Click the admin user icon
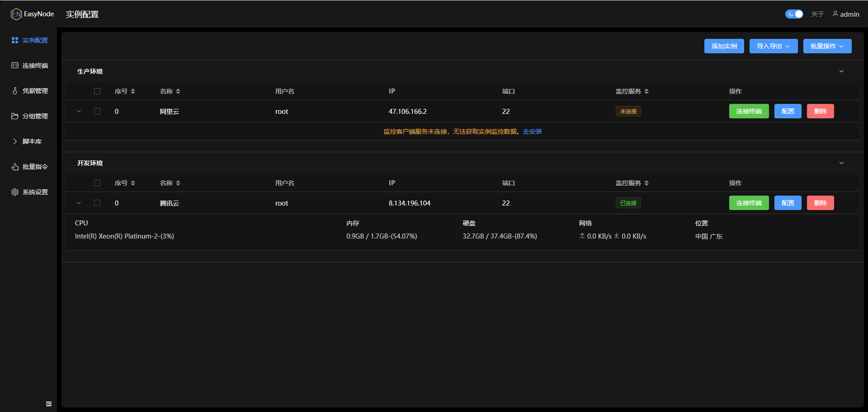 (x=835, y=14)
